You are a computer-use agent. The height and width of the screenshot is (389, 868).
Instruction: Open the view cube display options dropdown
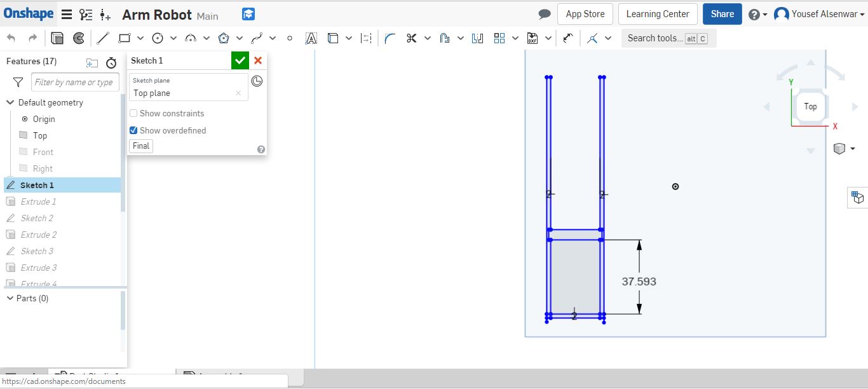843,149
